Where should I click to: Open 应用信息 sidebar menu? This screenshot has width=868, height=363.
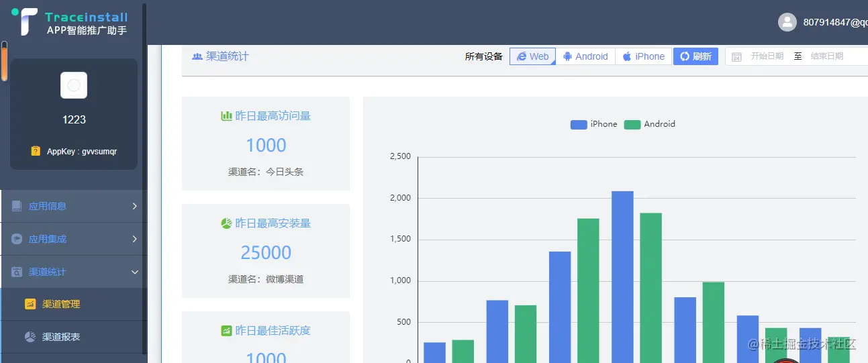click(x=73, y=206)
